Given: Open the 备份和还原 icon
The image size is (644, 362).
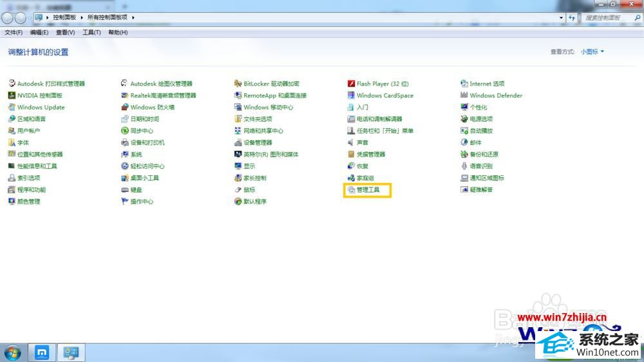Looking at the screenshot, I should [464, 154].
